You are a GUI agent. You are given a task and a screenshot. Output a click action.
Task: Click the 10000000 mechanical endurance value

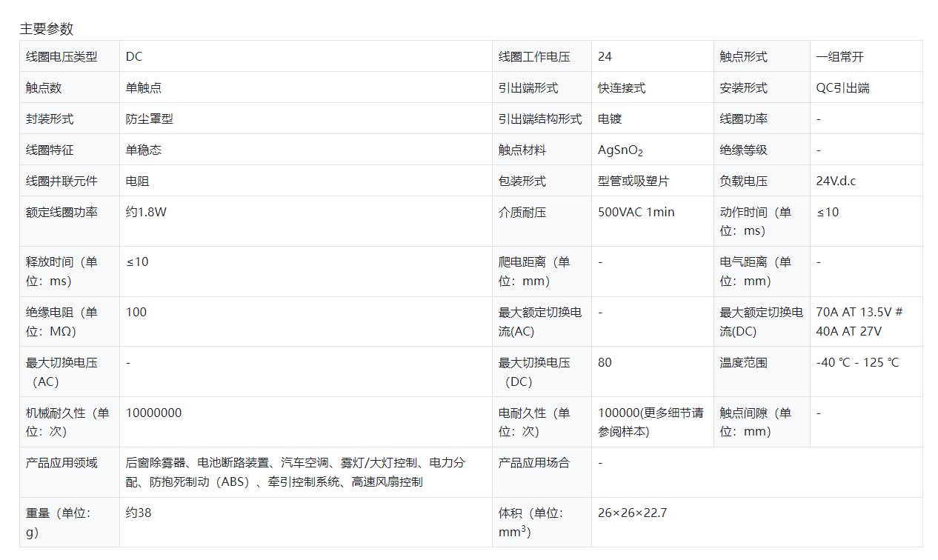153,413
